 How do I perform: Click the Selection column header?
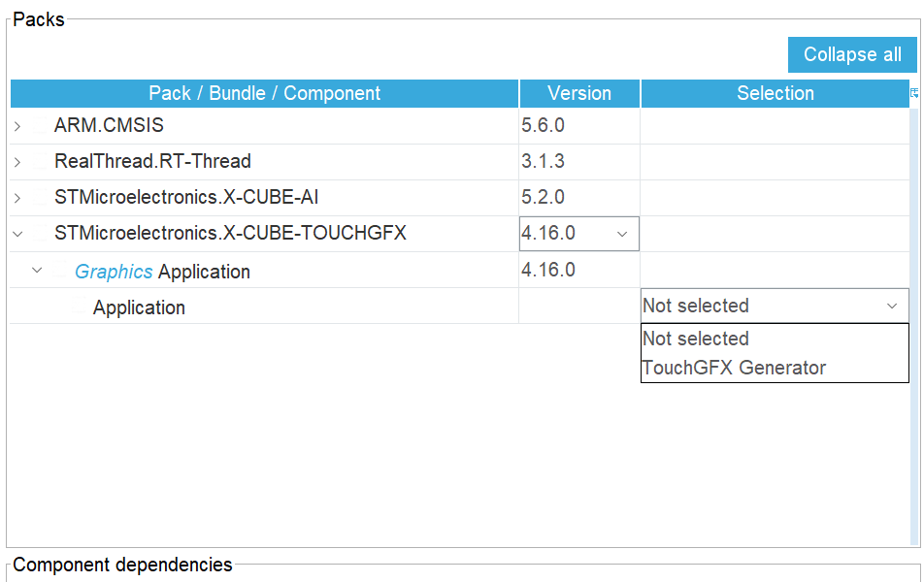click(x=775, y=93)
